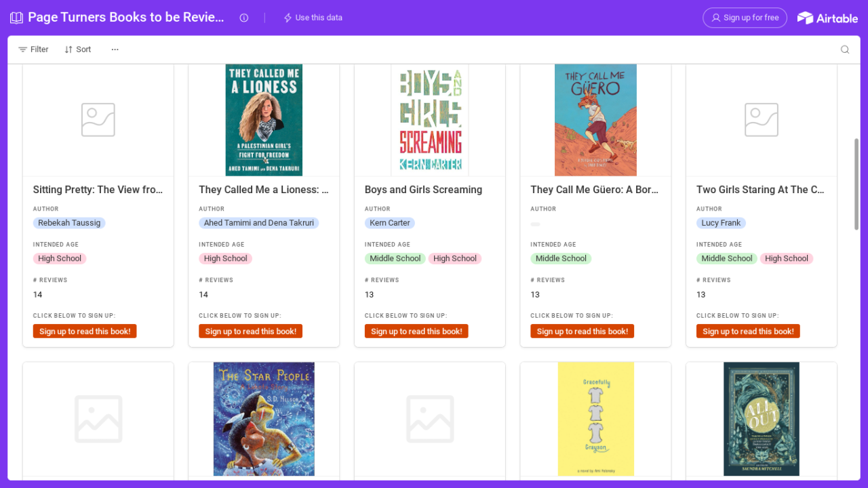
Task: Open They Call Me Güero cover image
Action: point(595,120)
